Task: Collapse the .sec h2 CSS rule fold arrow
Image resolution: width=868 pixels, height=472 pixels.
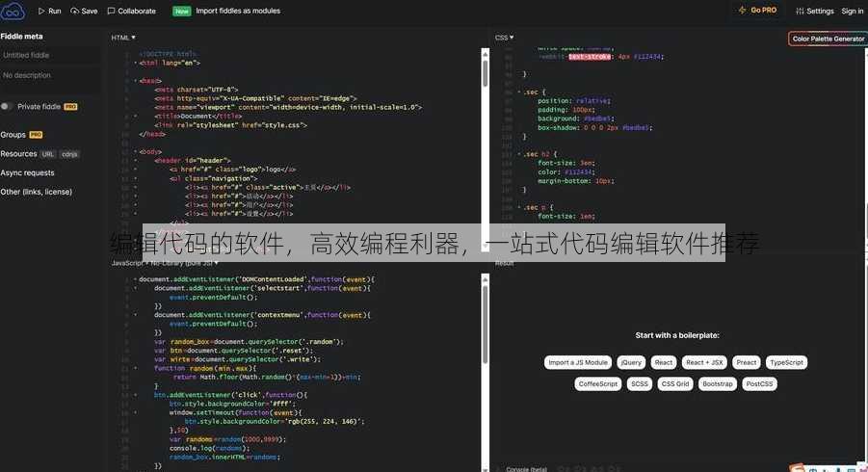Action: coord(518,154)
